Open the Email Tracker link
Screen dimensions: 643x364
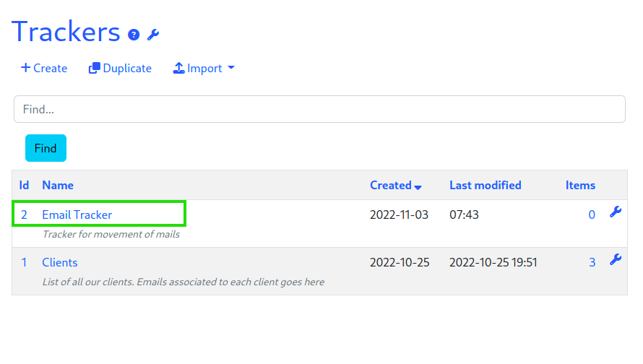click(77, 214)
